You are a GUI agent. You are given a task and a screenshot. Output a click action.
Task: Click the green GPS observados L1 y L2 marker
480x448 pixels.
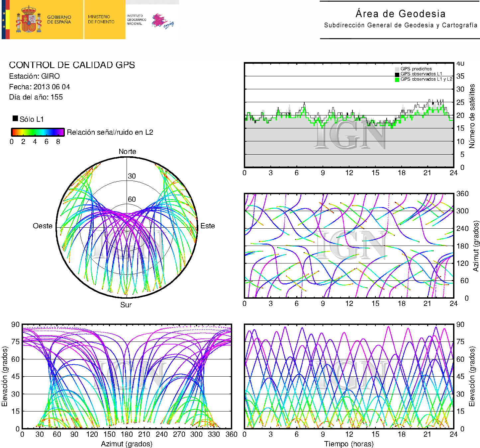point(397,79)
